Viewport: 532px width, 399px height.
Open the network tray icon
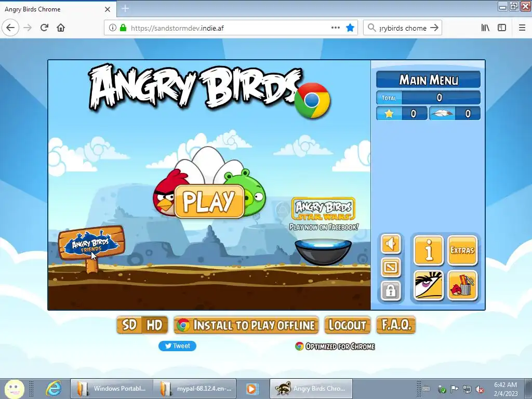click(467, 389)
